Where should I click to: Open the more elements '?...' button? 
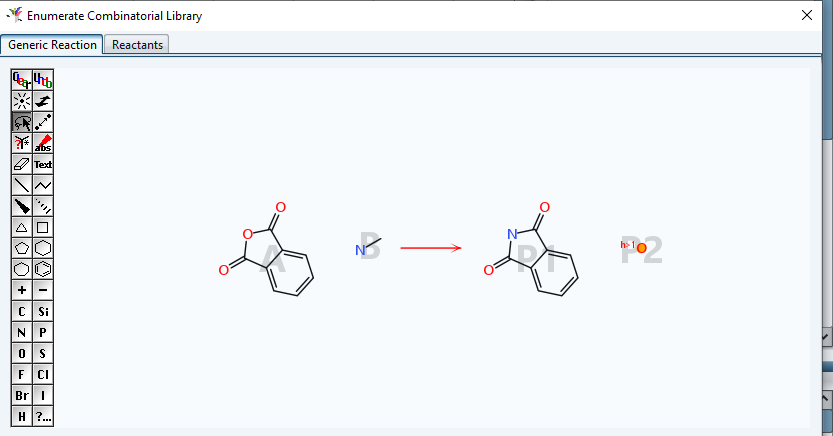click(43, 416)
